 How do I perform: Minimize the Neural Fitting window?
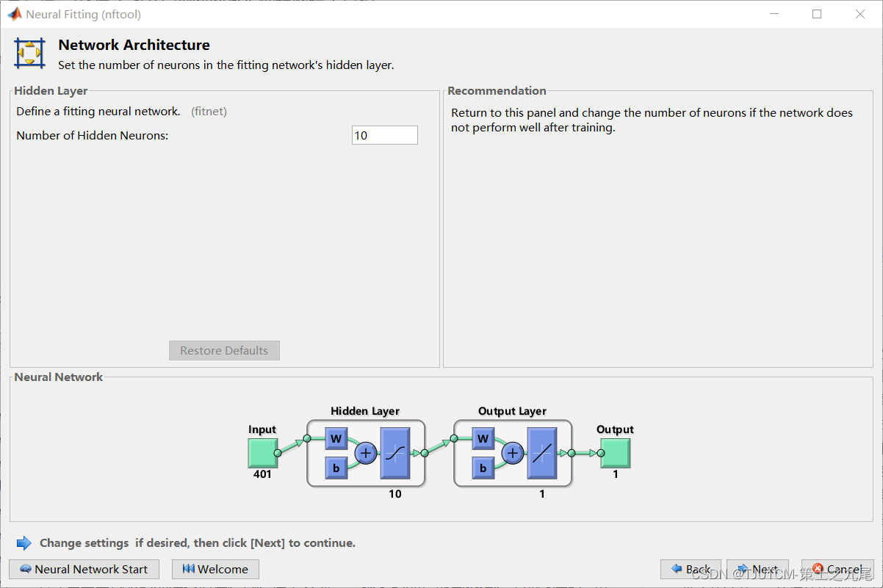[x=774, y=14]
